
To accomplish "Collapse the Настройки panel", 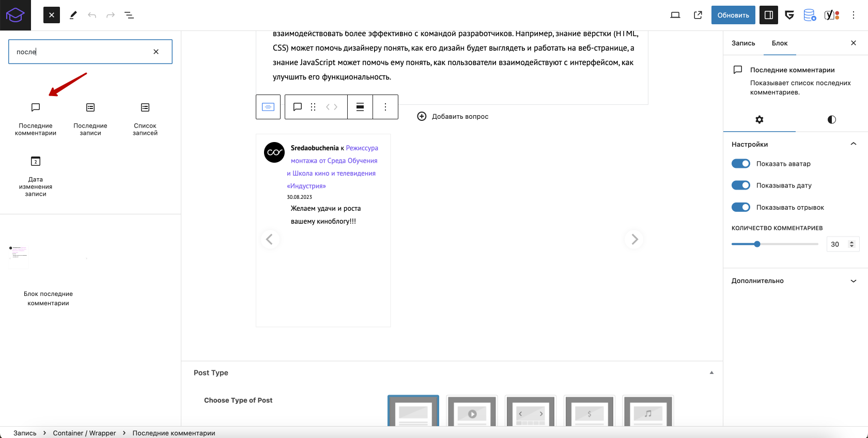I will pyautogui.click(x=853, y=144).
